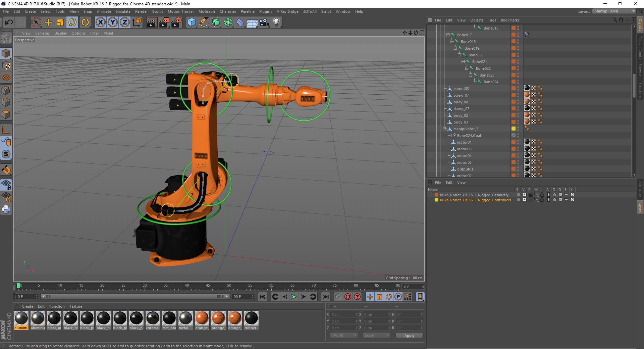Toggle rotation keyframe recording
Image resolution: width=644 pixels, height=349 pixels.
pos(389,297)
